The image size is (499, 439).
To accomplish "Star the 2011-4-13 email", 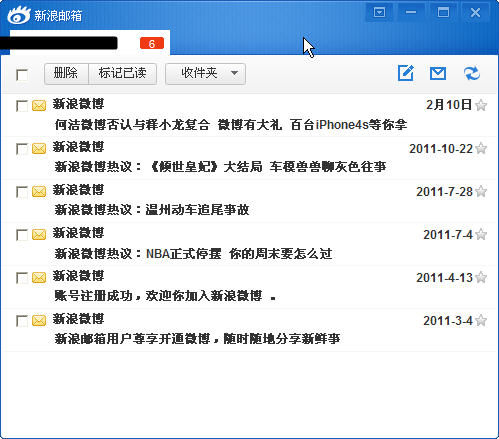I will coord(481,277).
